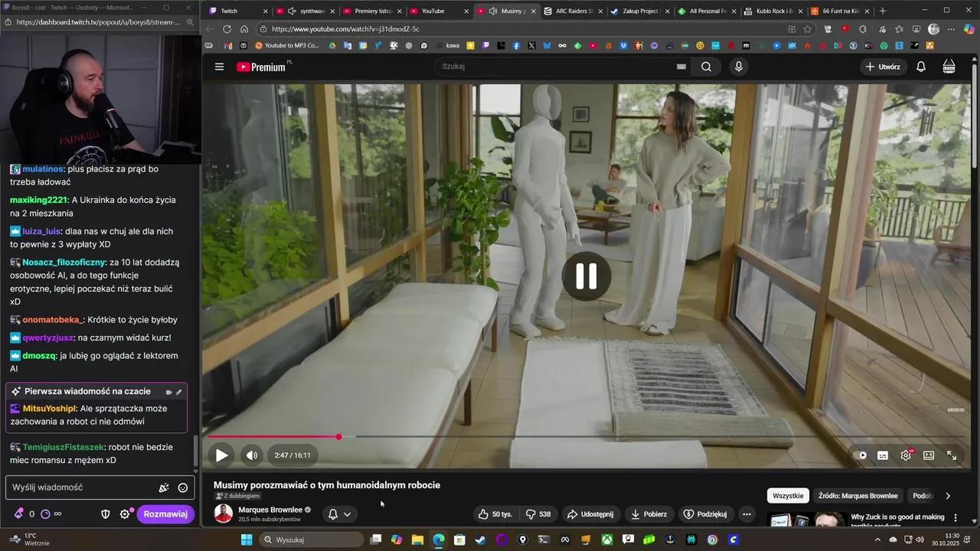
Task: Mute the Musimy YouTube tab audio icon
Action: 493,11
